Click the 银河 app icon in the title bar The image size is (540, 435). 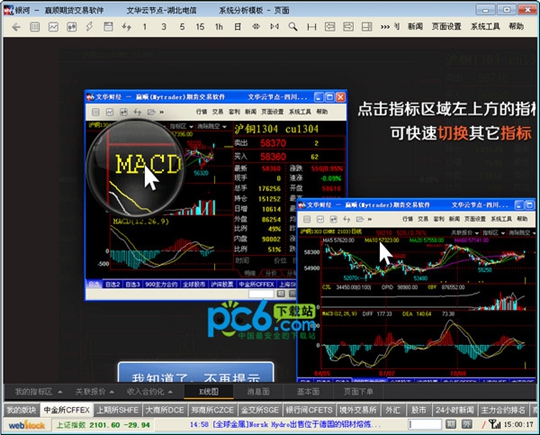[x=9, y=10]
